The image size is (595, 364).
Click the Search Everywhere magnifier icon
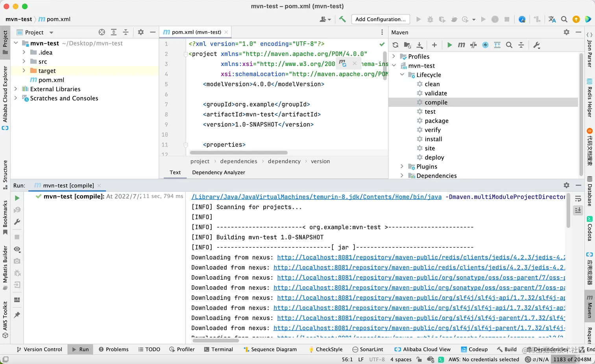564,19
